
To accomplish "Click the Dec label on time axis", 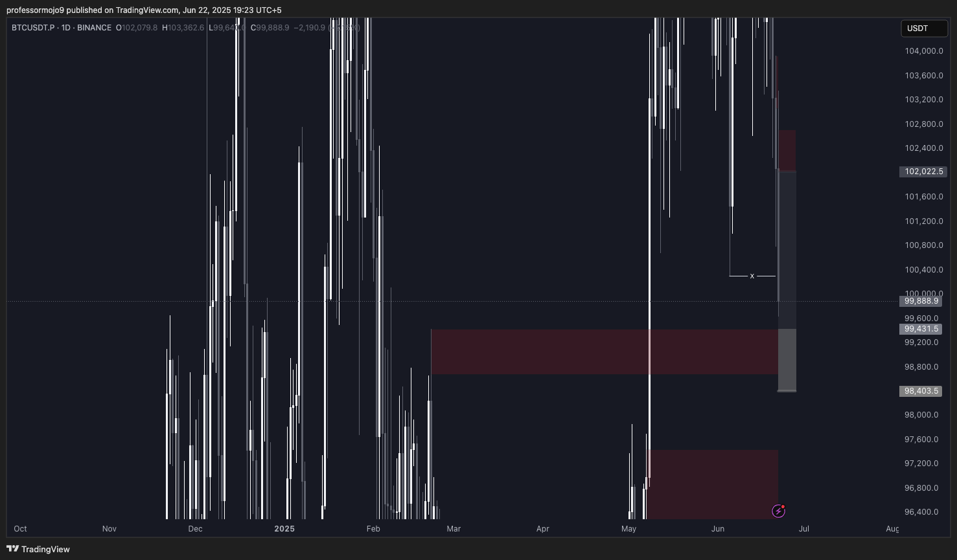I will click(195, 529).
